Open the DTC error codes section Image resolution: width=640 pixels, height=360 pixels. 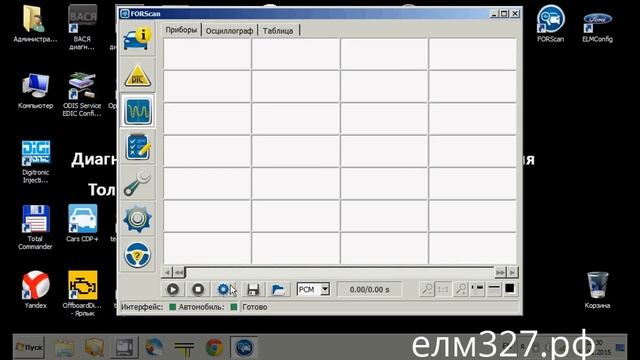(138, 76)
